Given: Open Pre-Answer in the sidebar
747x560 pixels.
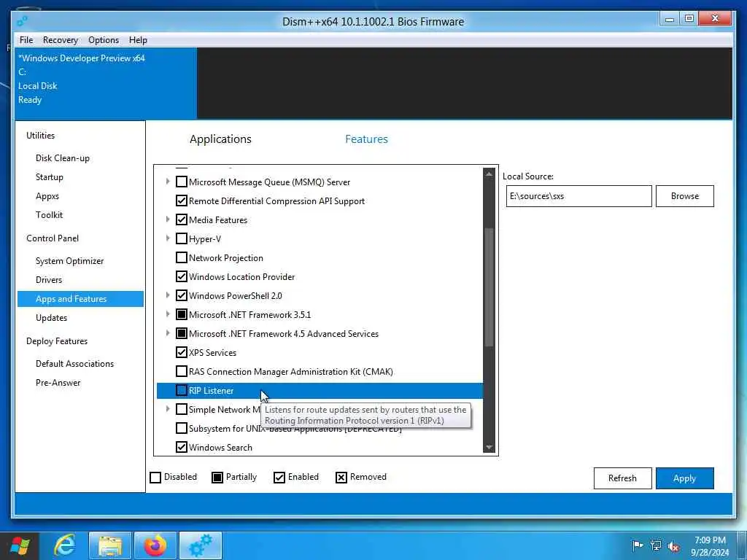Looking at the screenshot, I should 58,382.
